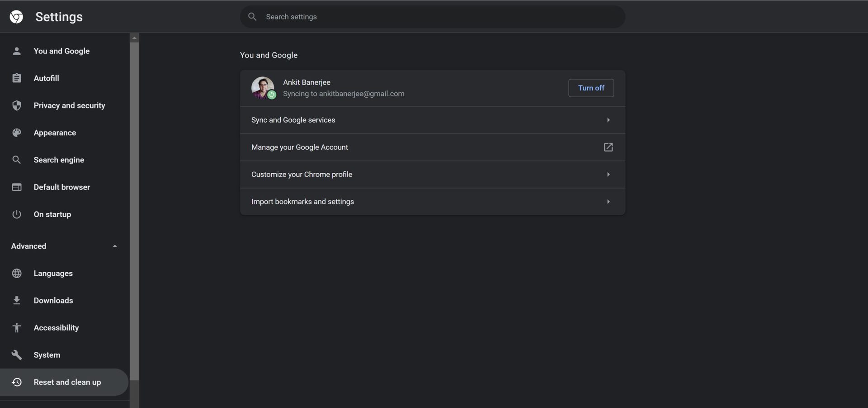Click the Chrome logo icon
The width and height of the screenshot is (868, 408).
coord(16,17)
